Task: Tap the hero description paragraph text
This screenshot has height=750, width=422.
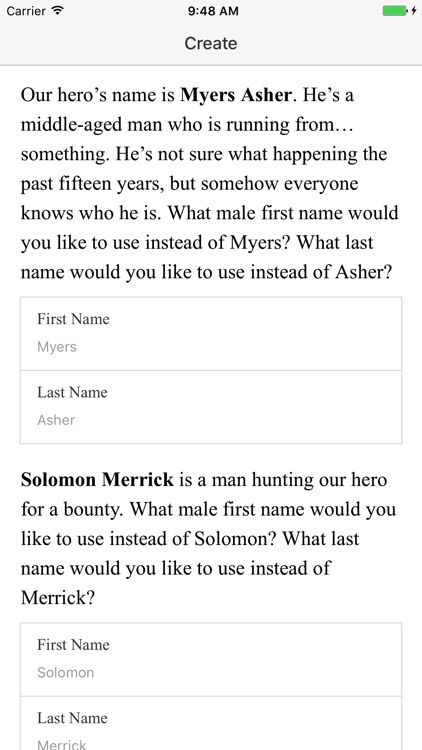Action: point(210,184)
